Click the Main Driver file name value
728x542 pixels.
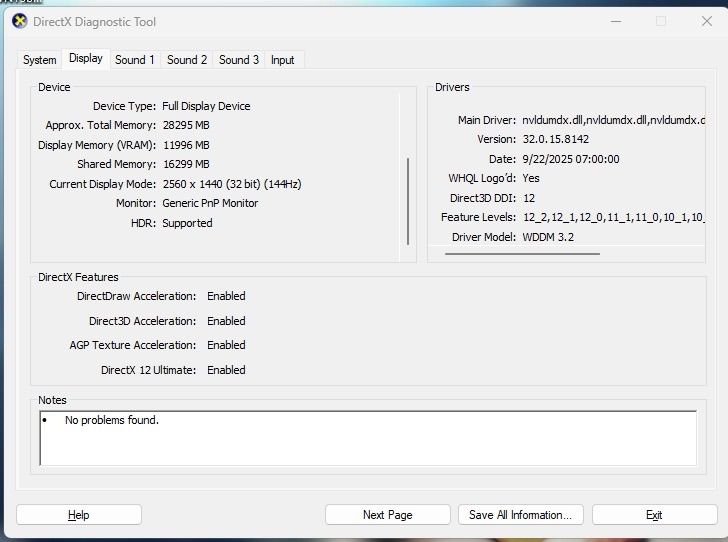613,120
